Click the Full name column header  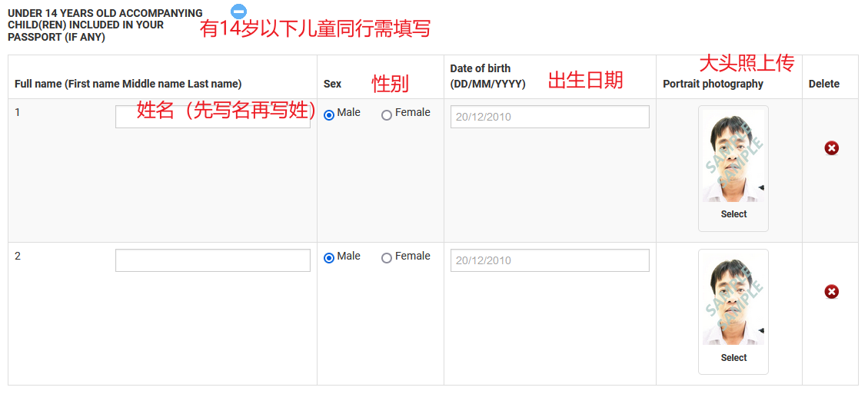point(128,84)
